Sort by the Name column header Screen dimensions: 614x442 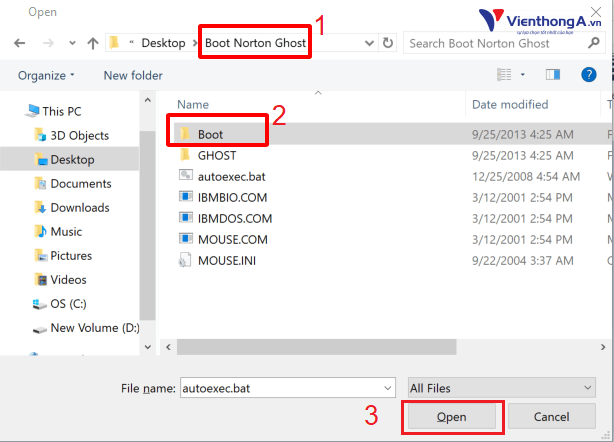pos(193,105)
